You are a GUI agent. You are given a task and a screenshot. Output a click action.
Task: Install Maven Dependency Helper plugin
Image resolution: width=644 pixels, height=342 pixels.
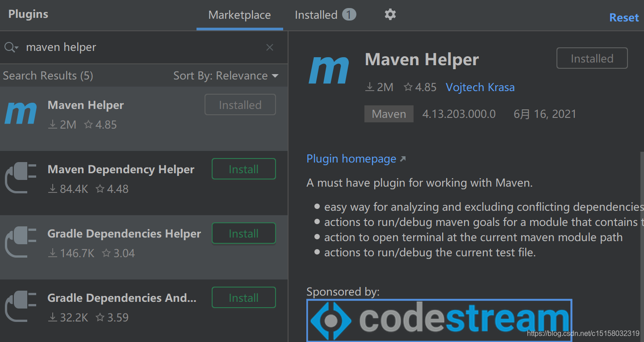click(244, 169)
